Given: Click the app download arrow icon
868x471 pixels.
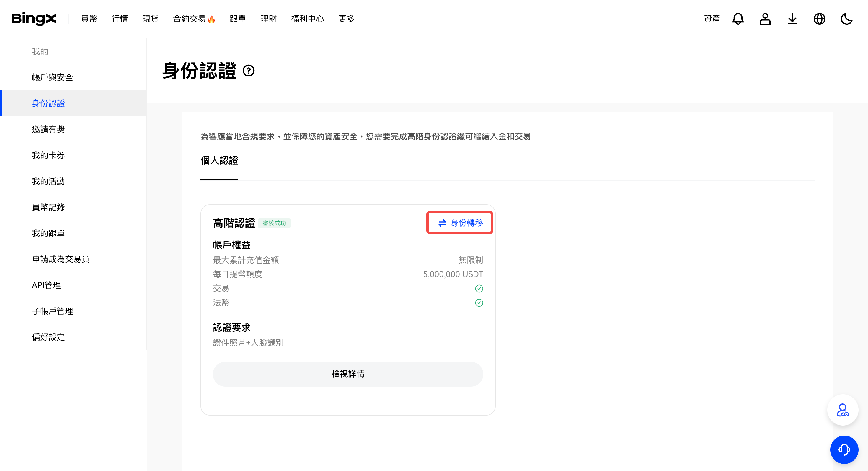Looking at the screenshot, I should 792,19.
